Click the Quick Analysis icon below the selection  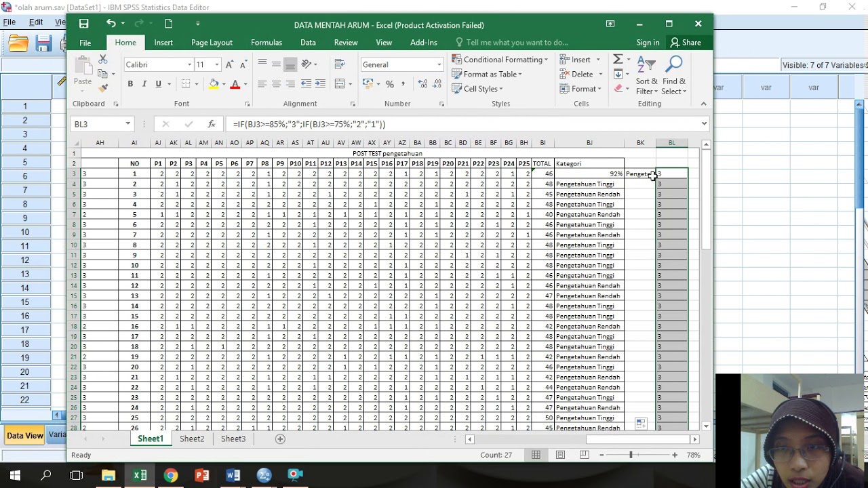(641, 424)
